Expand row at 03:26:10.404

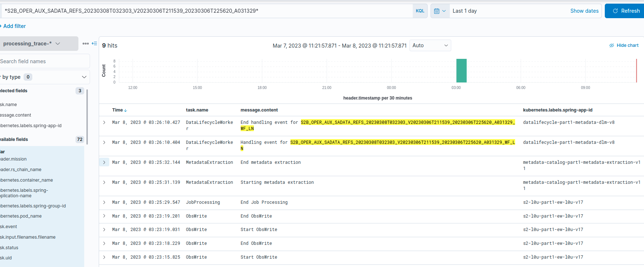[x=104, y=142]
